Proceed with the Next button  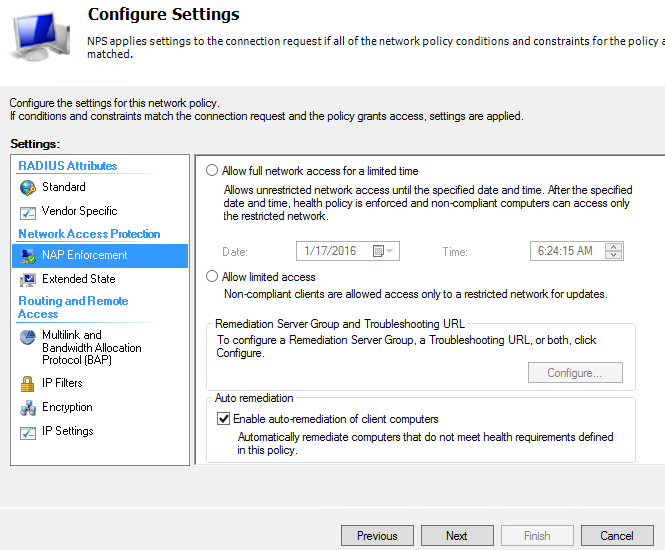[x=457, y=536]
